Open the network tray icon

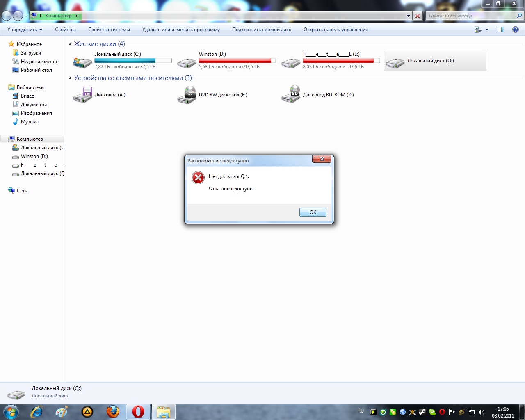click(x=472, y=412)
